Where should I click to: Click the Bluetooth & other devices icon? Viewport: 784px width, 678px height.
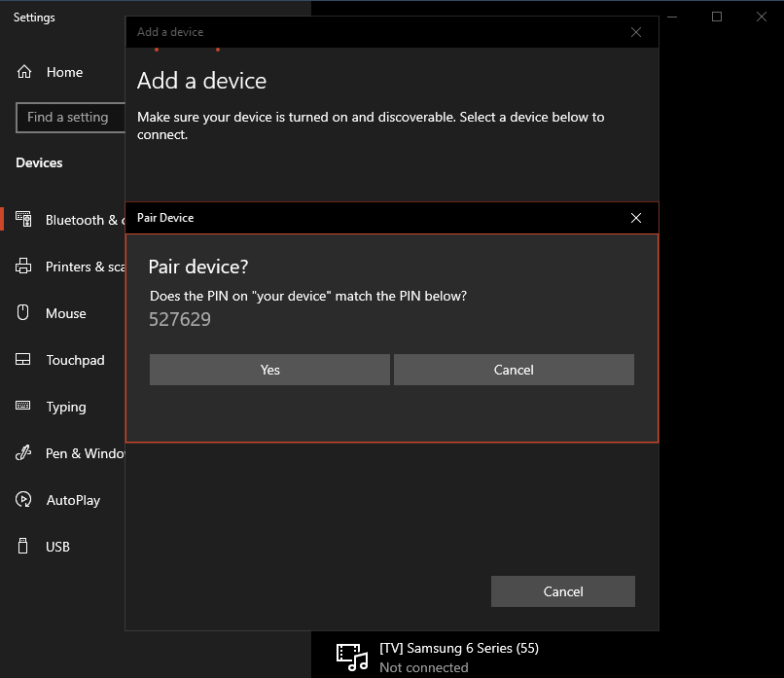click(22, 219)
